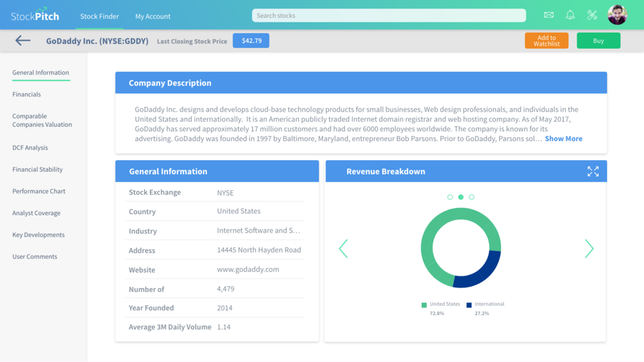Click the NYSE stock exchange value
644x362 pixels.
(x=225, y=193)
